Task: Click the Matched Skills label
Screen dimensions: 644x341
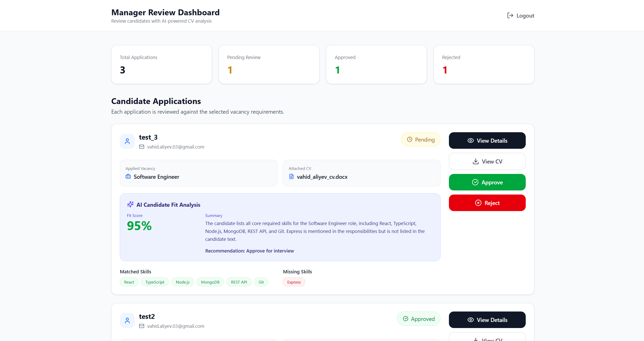Action: pos(135,272)
